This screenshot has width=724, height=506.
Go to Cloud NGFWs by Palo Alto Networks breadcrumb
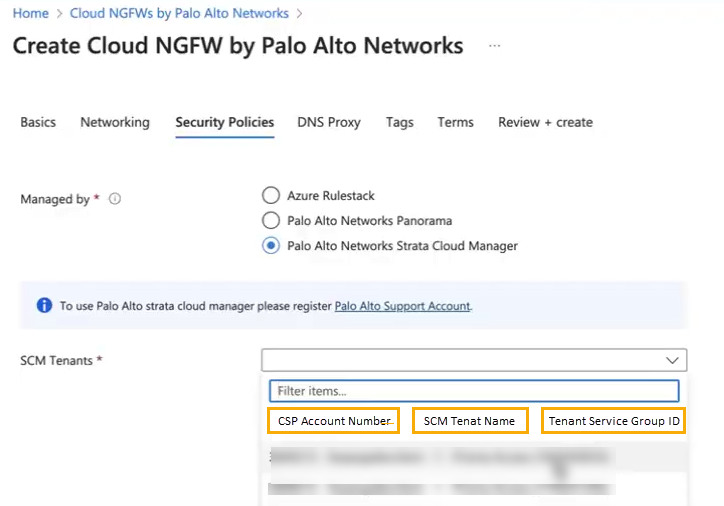tap(179, 13)
